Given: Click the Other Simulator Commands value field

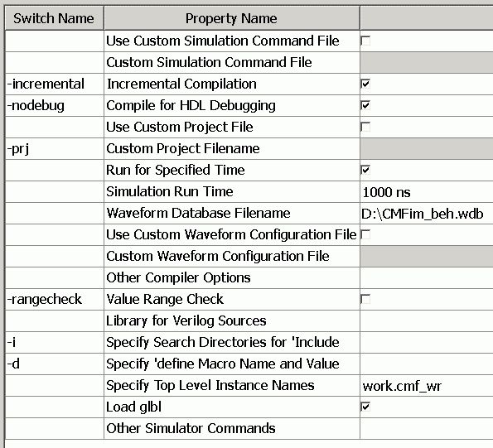Looking at the screenshot, I should coord(427,428).
